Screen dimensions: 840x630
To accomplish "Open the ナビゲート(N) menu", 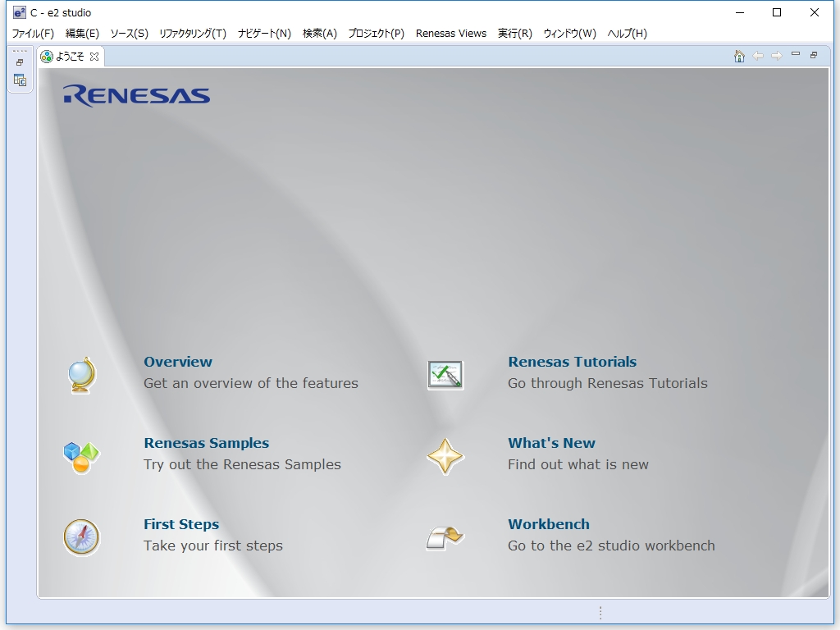I will pos(264,33).
